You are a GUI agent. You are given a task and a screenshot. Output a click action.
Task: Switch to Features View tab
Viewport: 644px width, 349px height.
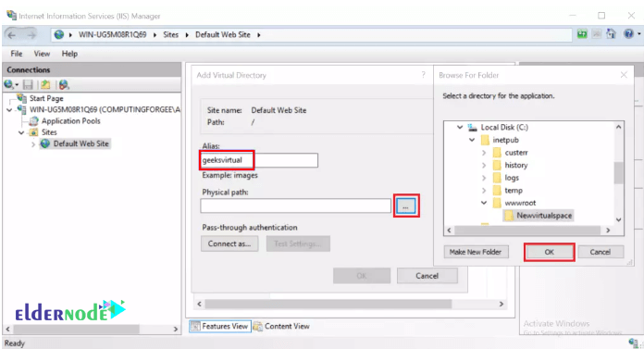pos(220,326)
